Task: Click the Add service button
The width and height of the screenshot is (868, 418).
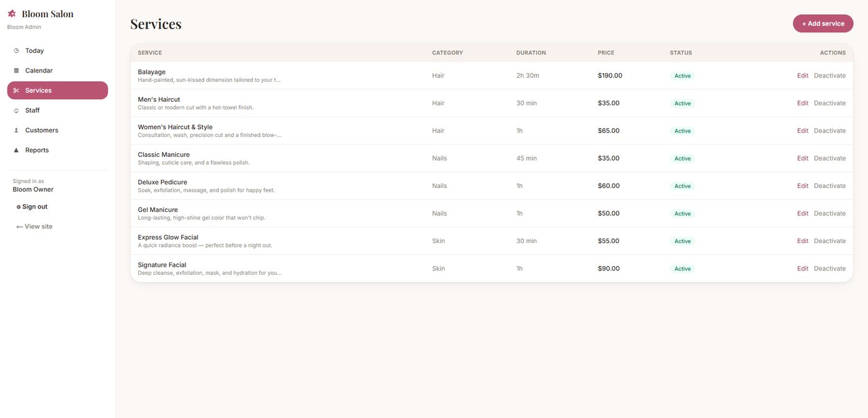Action: [823, 24]
